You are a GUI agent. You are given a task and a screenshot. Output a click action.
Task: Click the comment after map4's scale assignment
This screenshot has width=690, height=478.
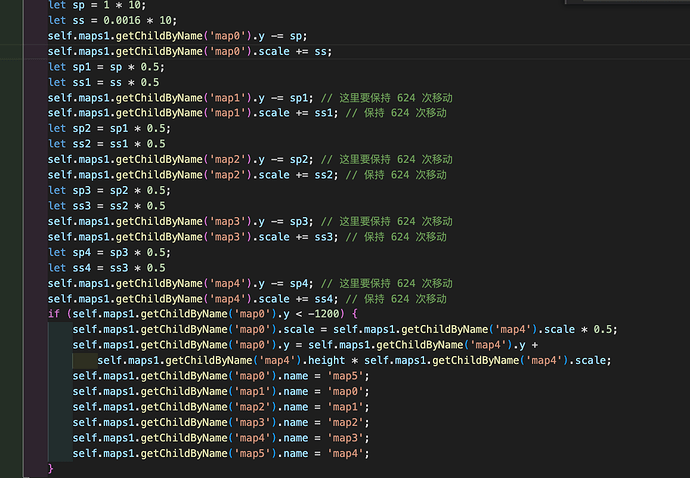(x=397, y=299)
